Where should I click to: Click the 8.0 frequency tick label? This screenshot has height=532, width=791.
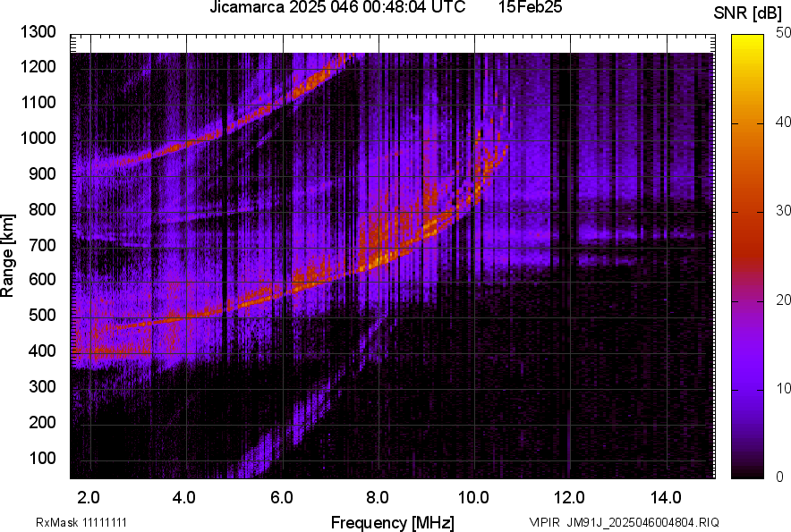(377, 497)
